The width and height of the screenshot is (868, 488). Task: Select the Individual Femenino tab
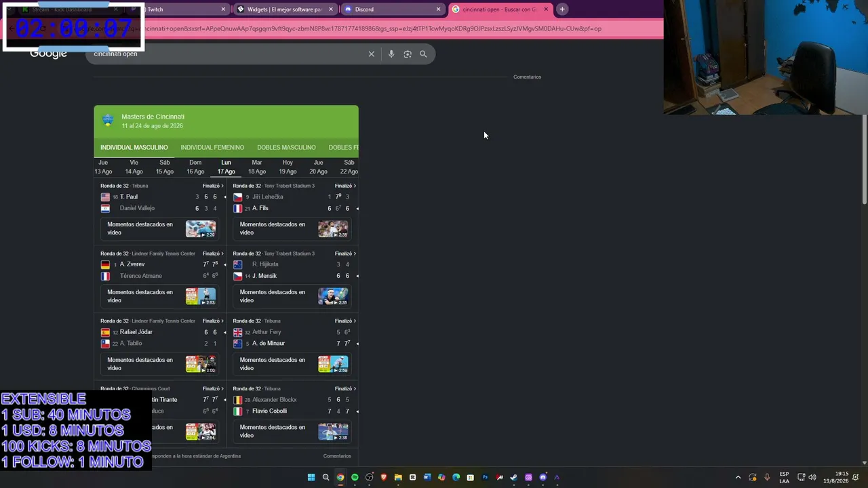pos(212,147)
